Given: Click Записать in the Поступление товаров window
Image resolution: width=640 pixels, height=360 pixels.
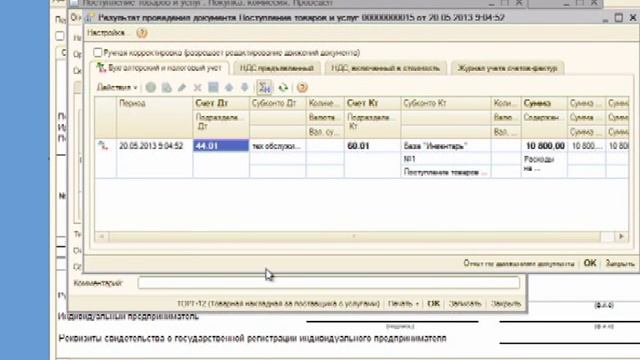Looking at the screenshot, I should tap(465, 304).
